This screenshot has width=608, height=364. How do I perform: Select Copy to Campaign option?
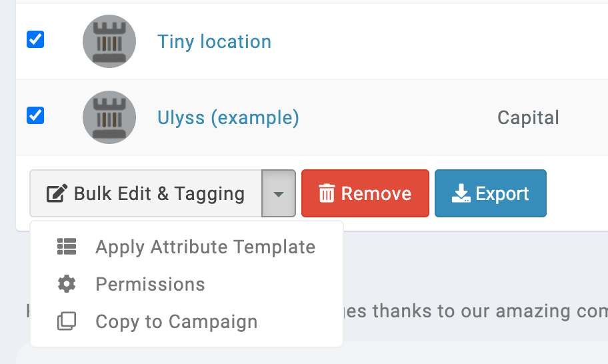coord(176,321)
